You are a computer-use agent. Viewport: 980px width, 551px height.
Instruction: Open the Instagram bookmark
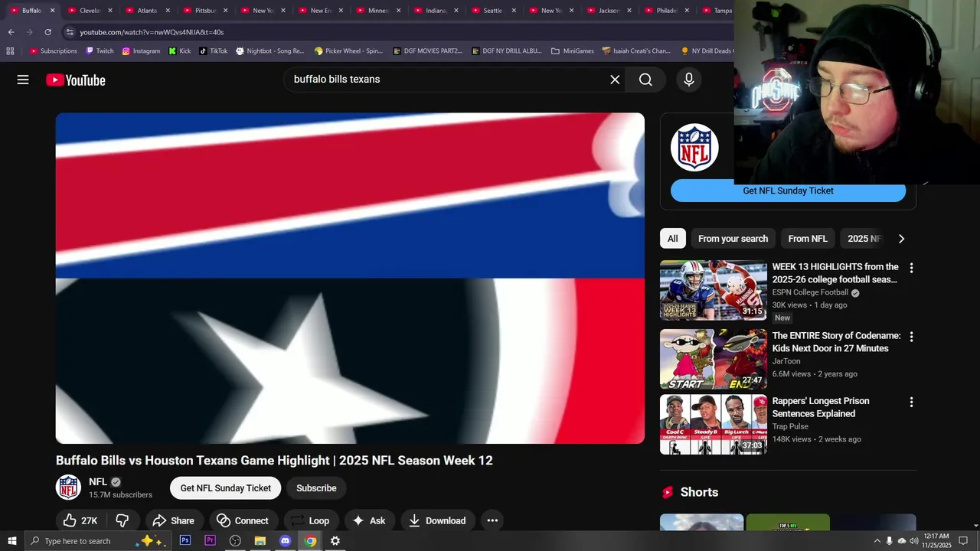141,51
